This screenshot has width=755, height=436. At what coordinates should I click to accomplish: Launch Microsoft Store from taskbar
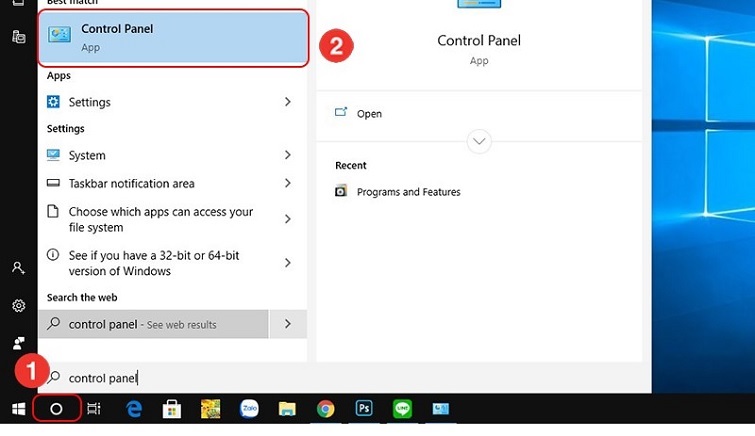[x=171, y=408]
